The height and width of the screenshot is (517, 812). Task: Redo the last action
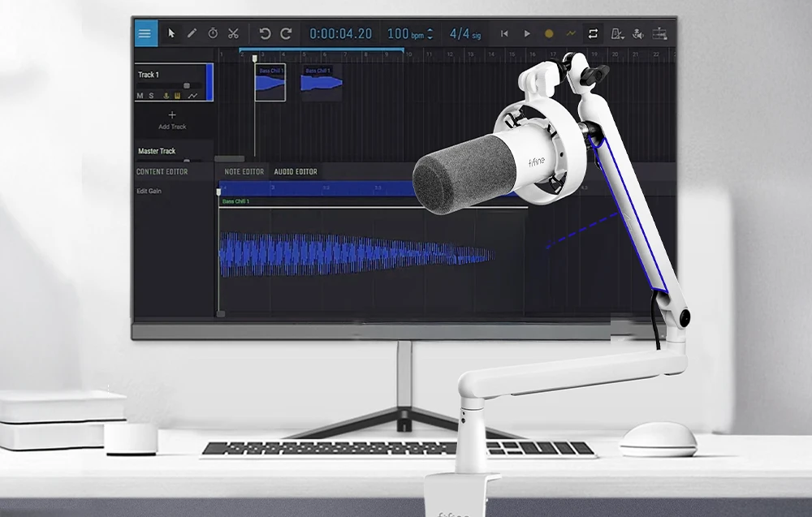(x=286, y=34)
